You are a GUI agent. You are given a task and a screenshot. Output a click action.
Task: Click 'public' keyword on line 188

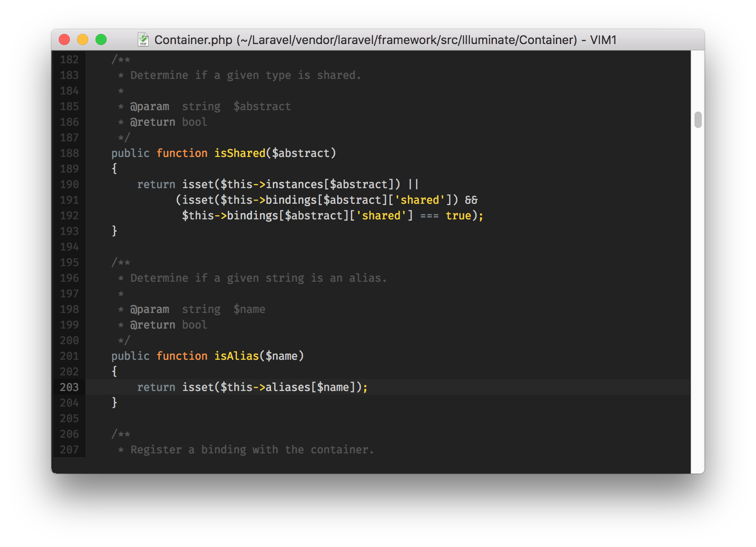pyautogui.click(x=130, y=153)
